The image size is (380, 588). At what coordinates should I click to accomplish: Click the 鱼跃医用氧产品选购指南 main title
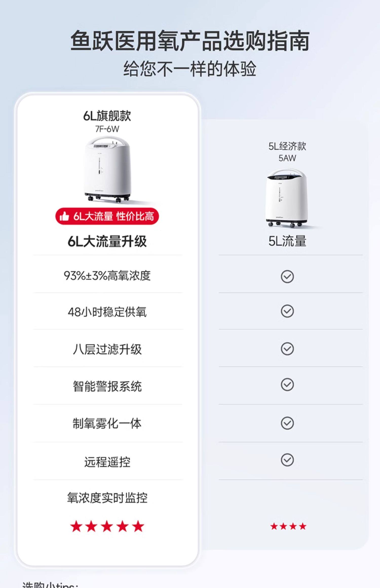pos(190,41)
